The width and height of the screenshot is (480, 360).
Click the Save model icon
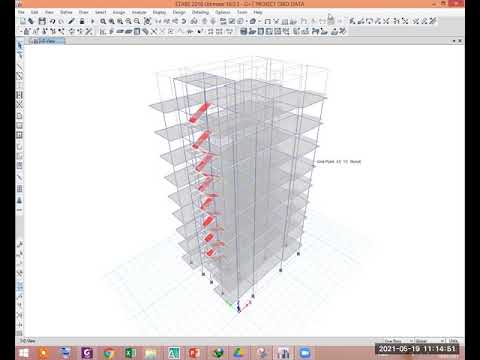(42, 21)
